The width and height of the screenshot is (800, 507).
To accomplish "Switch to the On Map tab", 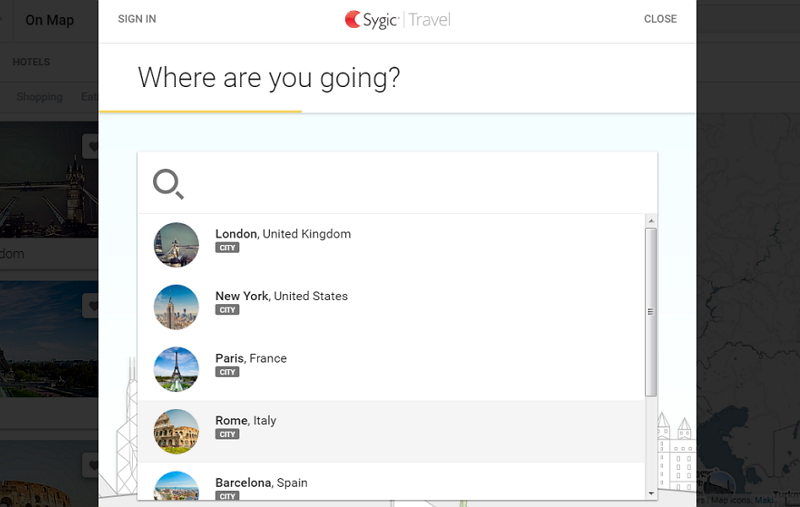I will coord(49,20).
